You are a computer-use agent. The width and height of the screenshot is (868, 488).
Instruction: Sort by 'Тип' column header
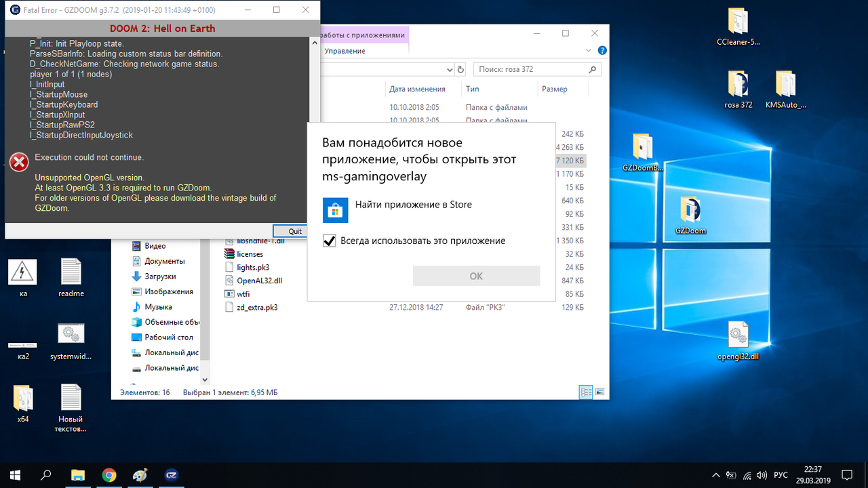click(x=473, y=89)
